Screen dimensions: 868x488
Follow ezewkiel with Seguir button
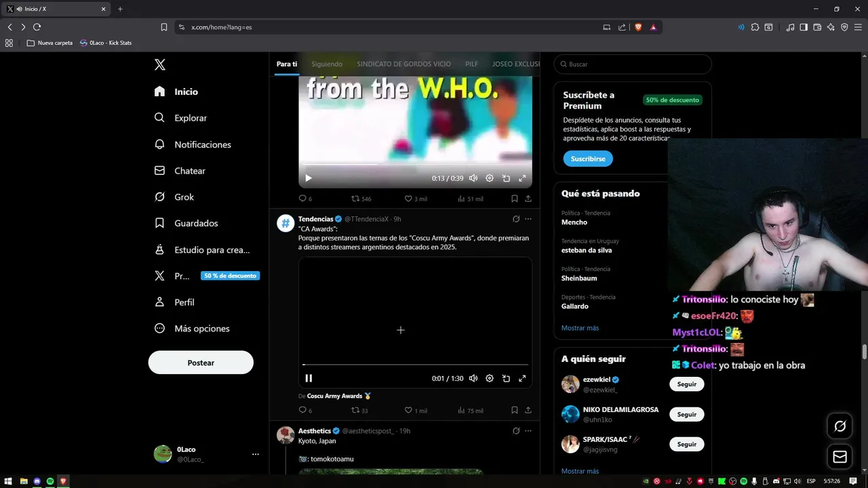click(686, 384)
